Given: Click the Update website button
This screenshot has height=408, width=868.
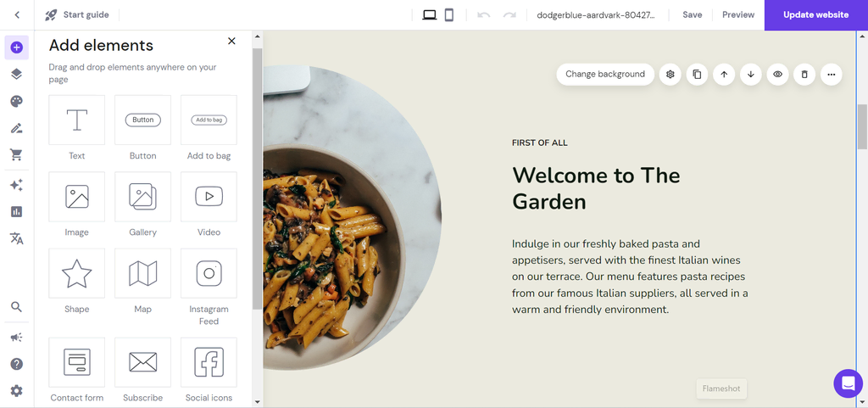Looking at the screenshot, I should (815, 15).
